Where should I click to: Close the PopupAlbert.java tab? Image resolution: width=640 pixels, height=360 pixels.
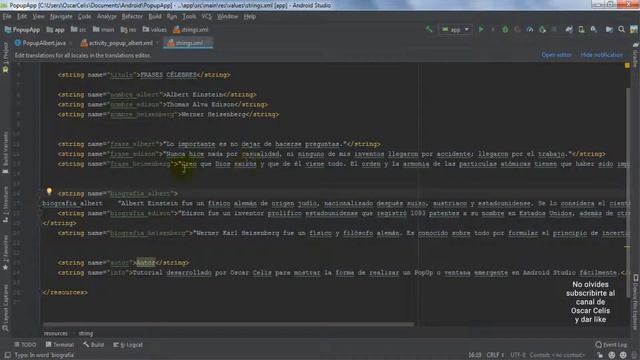coord(71,43)
